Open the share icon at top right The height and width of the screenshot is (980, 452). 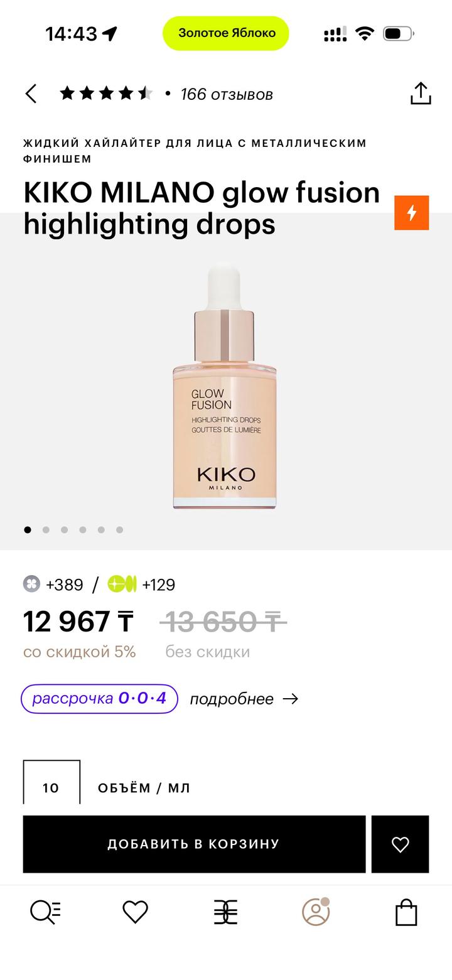tap(421, 94)
